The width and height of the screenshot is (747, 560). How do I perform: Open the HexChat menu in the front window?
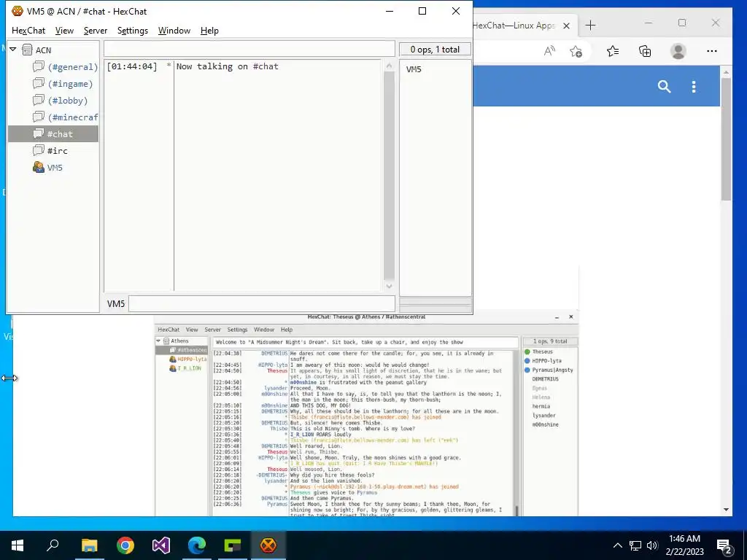tap(28, 31)
